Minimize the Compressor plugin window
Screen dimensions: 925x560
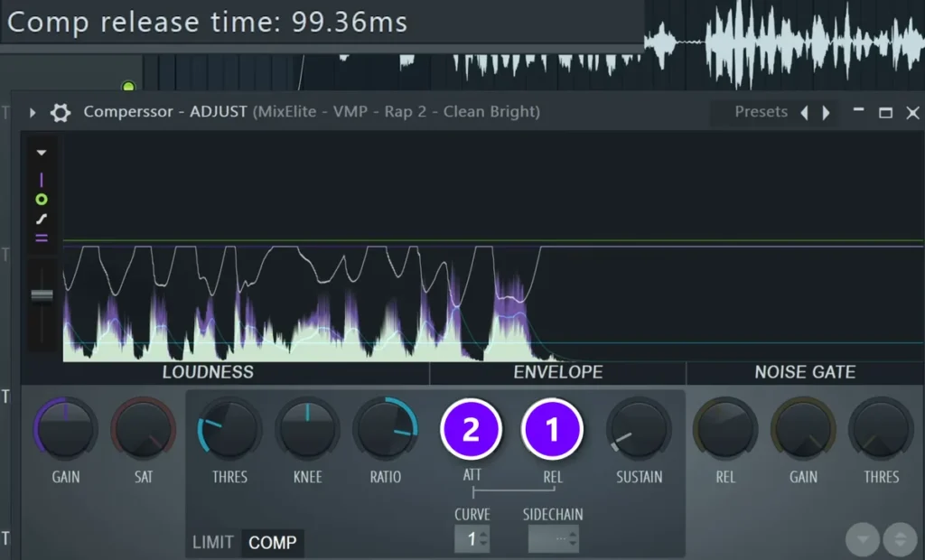858,110
